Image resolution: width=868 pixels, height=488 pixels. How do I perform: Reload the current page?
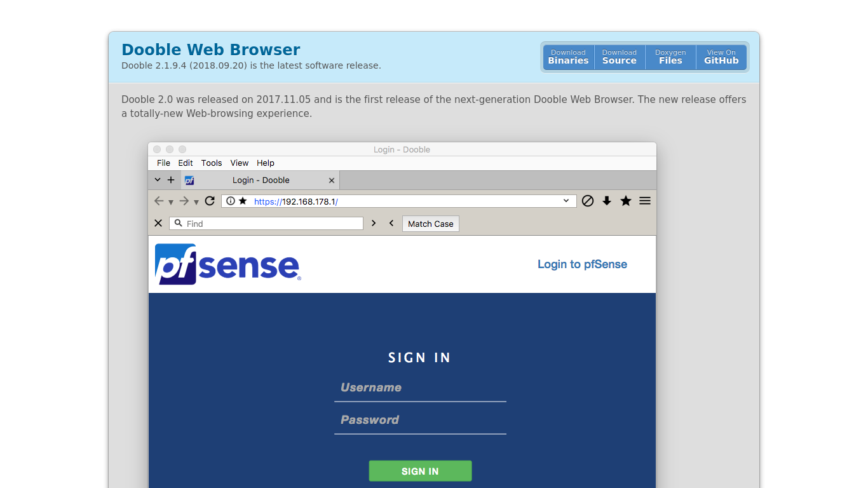210,201
